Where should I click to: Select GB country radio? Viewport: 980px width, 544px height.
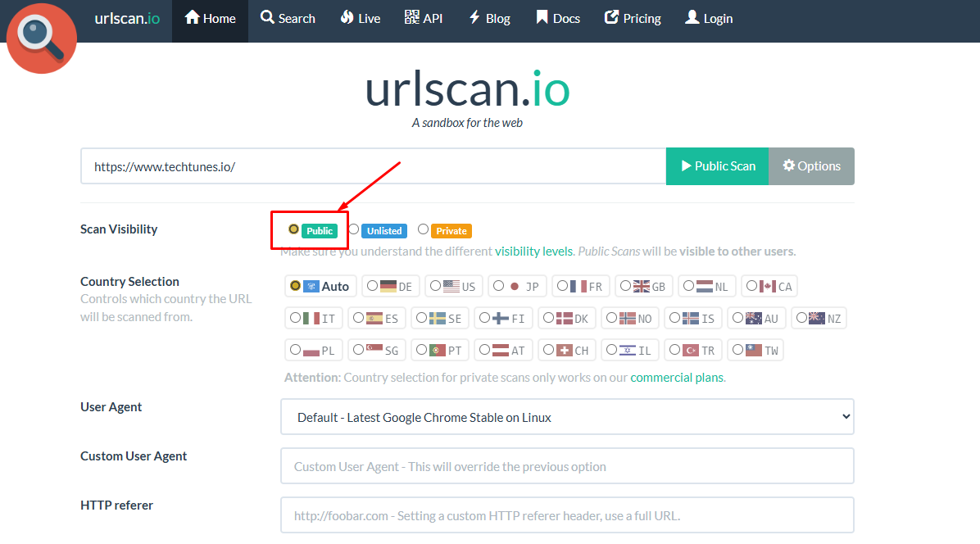pos(626,285)
